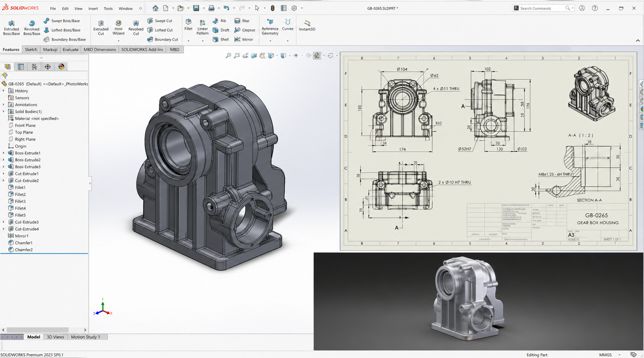The width and height of the screenshot is (644, 358).
Task: Undo the last action
Action: [x=226, y=8]
